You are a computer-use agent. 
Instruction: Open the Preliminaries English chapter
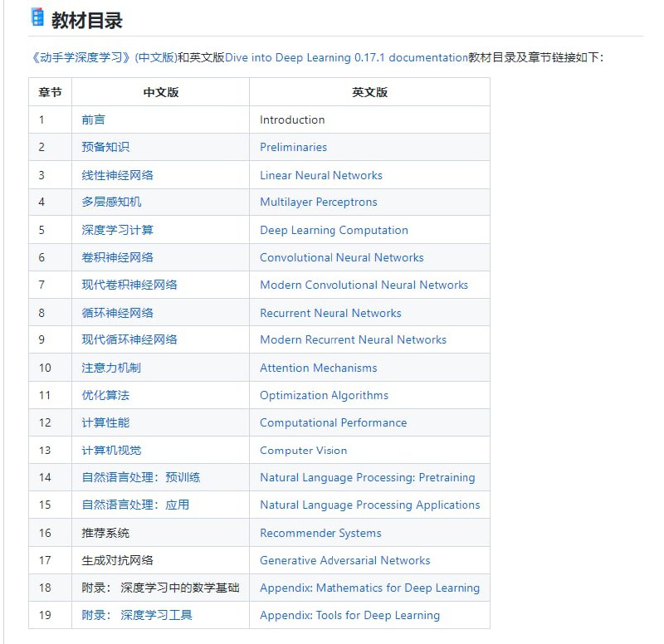(292, 147)
